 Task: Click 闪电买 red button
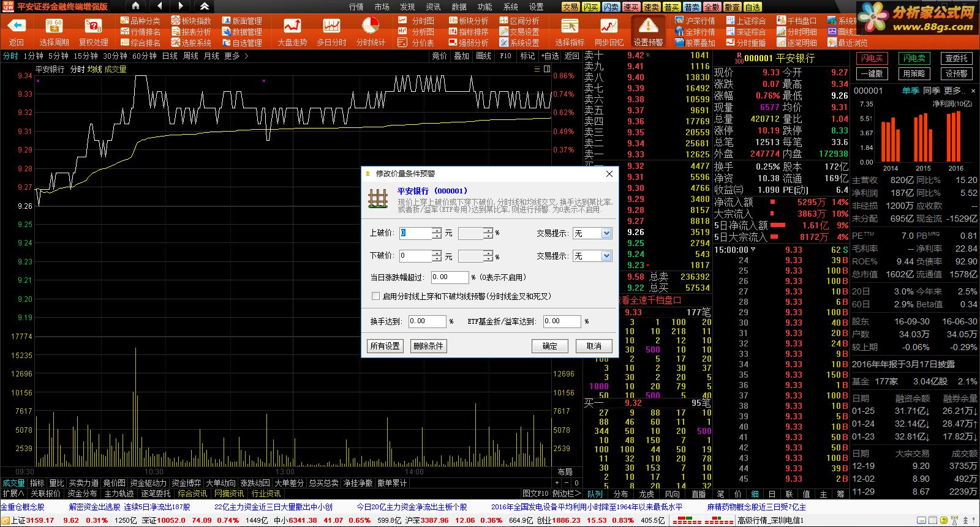coord(872,58)
